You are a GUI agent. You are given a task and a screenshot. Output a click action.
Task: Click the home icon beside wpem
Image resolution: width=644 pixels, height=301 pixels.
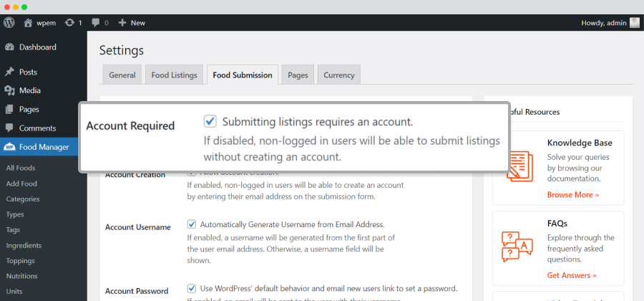[x=28, y=23]
